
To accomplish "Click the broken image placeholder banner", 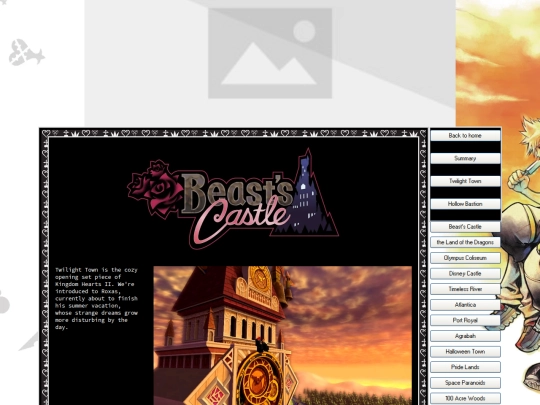I will click(270, 63).
